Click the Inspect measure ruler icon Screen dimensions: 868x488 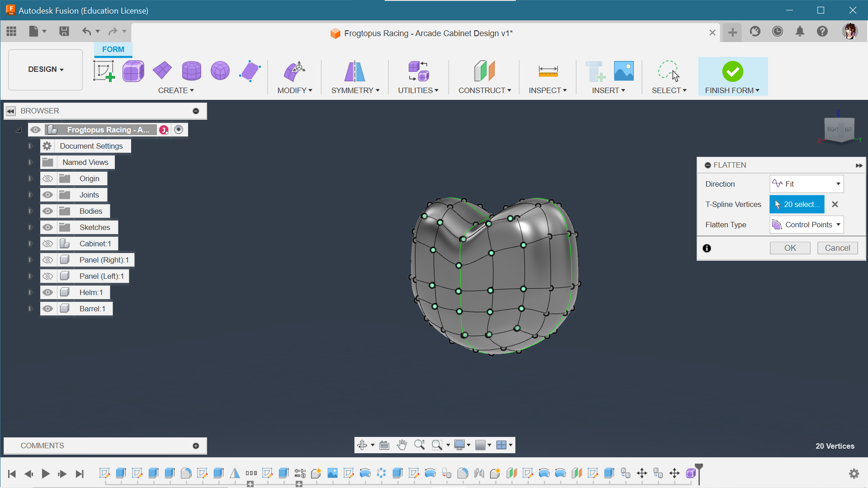pyautogui.click(x=548, y=71)
